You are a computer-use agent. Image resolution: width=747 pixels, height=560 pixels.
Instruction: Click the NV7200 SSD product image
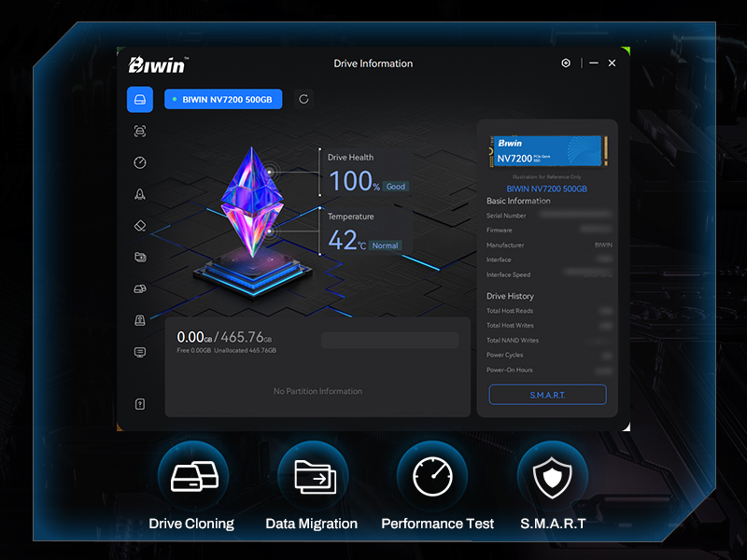(547, 150)
